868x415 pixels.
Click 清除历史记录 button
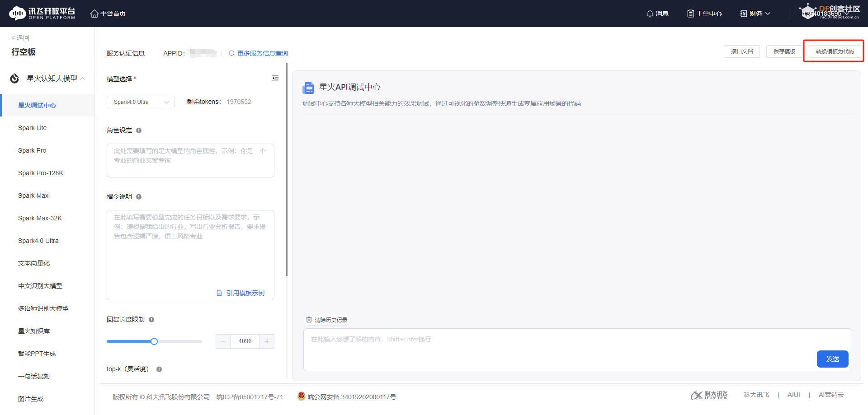pos(327,320)
